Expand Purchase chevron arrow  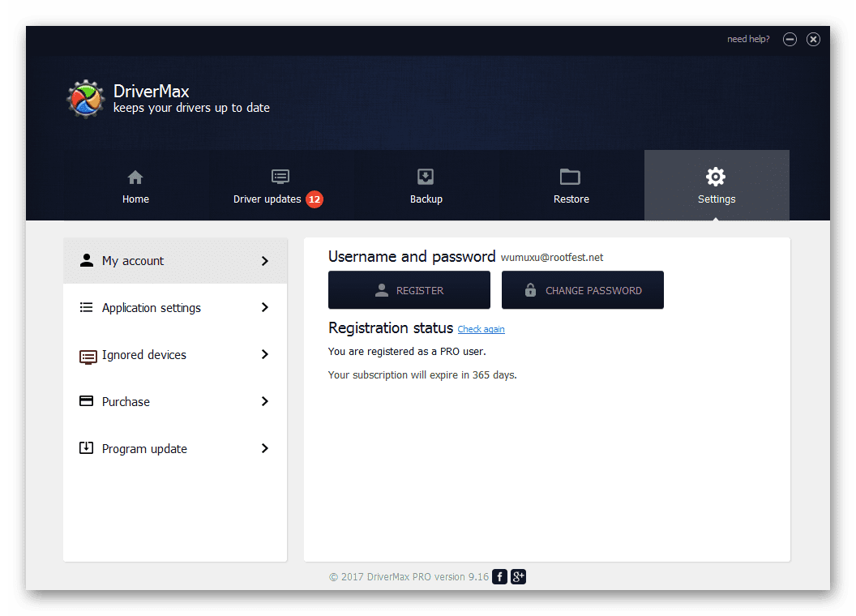[265, 401]
